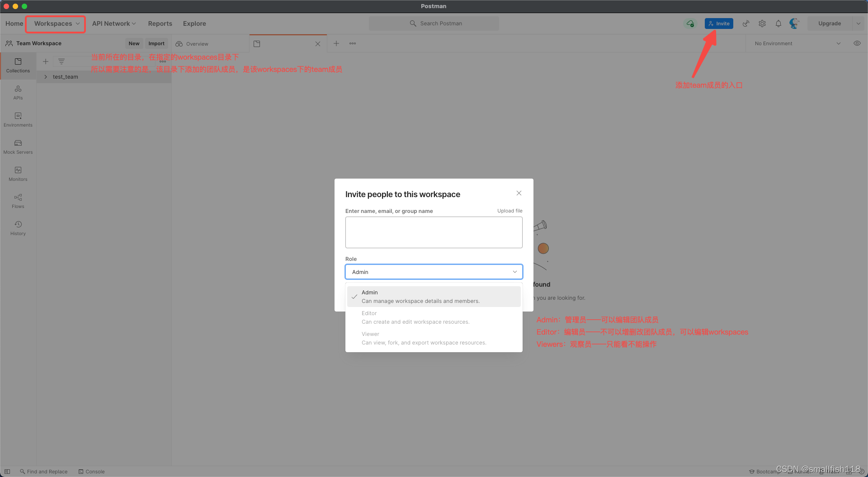Click the New button
The height and width of the screenshot is (477, 868).
point(134,43)
